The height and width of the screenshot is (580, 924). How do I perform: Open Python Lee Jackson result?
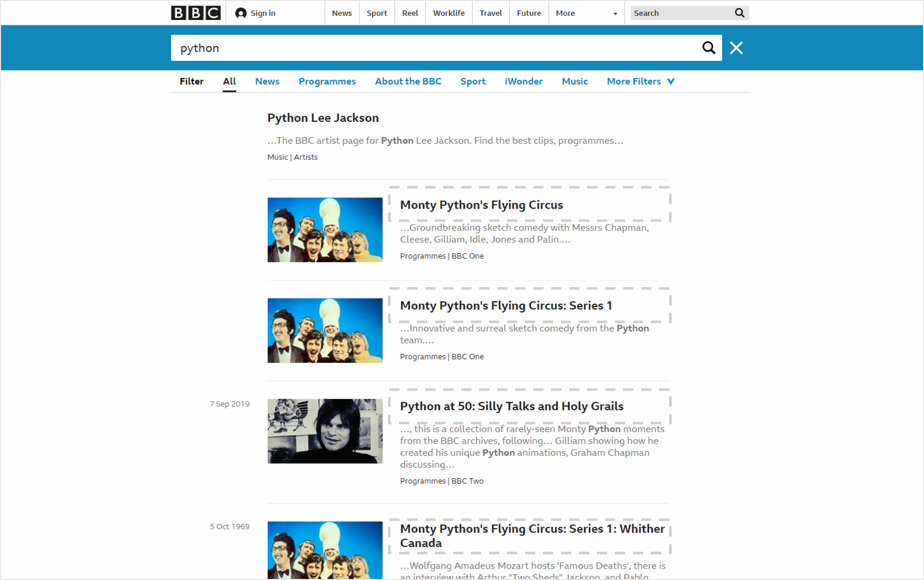point(323,118)
